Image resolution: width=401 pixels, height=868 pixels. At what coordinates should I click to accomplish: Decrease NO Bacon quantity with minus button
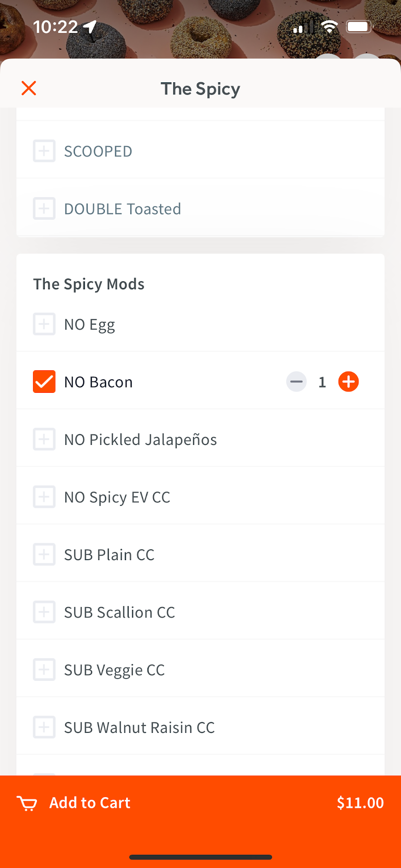[297, 382]
